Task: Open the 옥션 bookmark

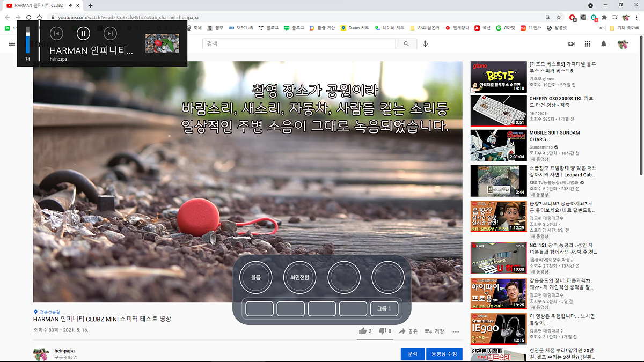Action: point(482,27)
